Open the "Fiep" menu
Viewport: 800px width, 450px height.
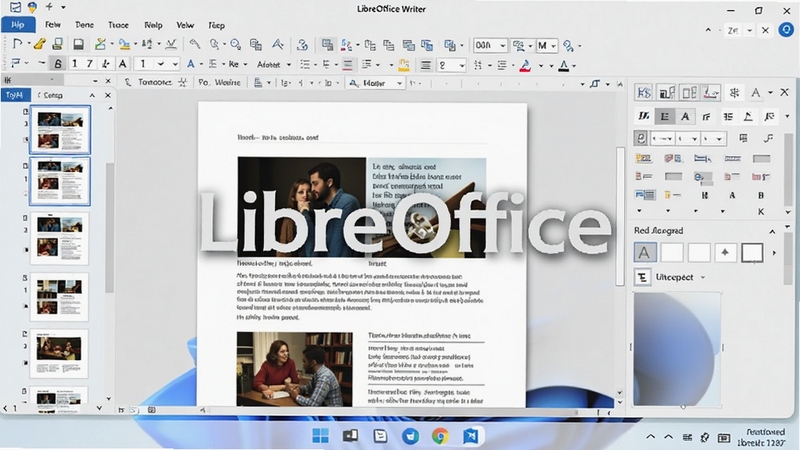216,24
